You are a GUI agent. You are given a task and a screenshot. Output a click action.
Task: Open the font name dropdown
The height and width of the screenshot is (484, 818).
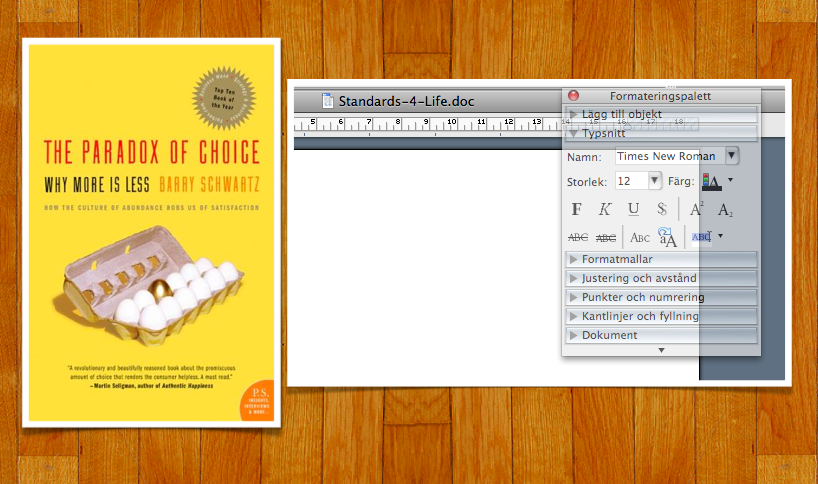(733, 156)
